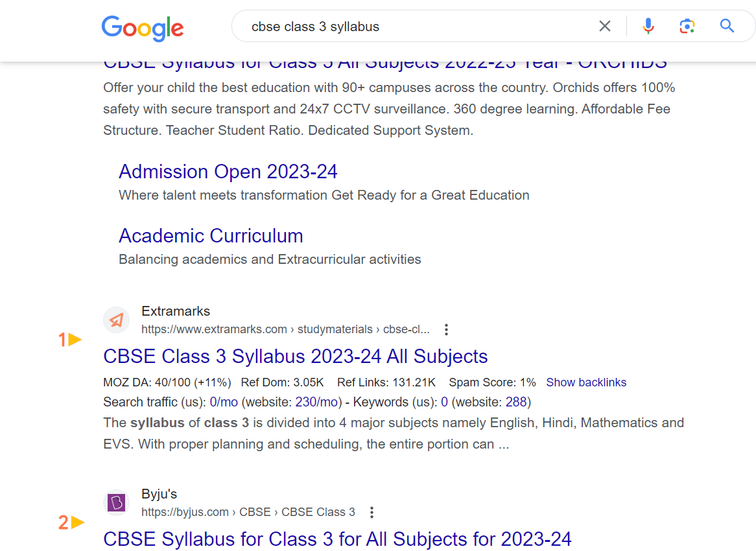Open Admission Open 2023-24 sitelink
Image resolution: width=756 pixels, height=551 pixels.
(228, 172)
